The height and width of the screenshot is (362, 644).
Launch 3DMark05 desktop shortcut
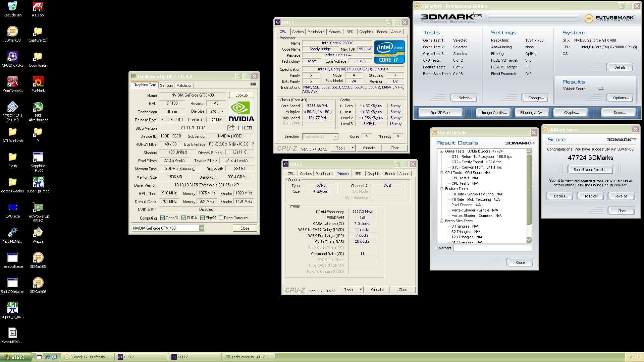coord(38,260)
